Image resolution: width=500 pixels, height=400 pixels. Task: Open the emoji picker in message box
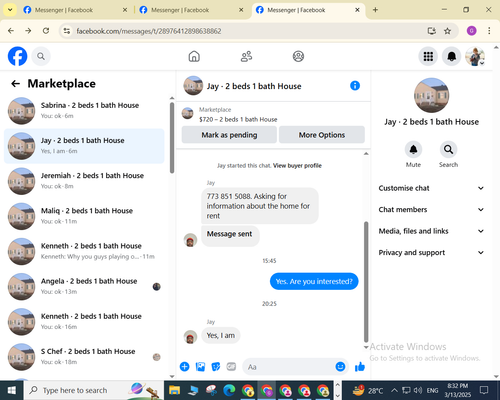pyautogui.click(x=340, y=367)
